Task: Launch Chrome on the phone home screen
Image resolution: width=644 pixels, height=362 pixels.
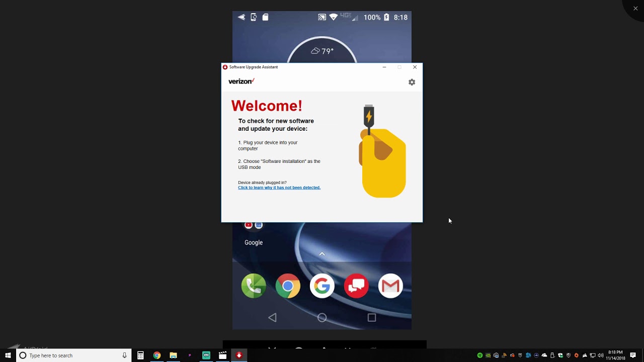Action: tap(288, 286)
